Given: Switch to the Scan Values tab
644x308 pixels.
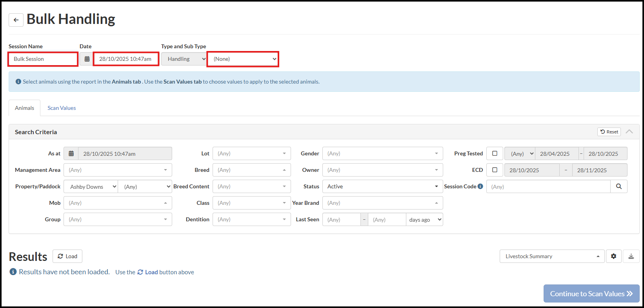Looking at the screenshot, I should point(62,108).
